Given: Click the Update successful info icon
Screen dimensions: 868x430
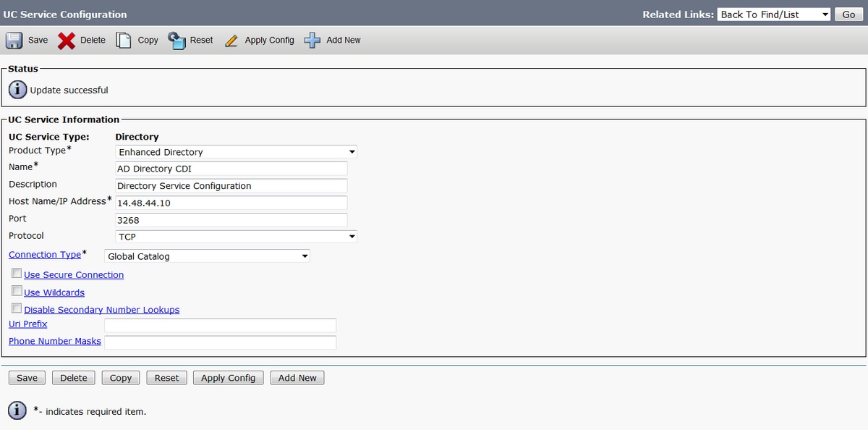Looking at the screenshot, I should coord(17,90).
